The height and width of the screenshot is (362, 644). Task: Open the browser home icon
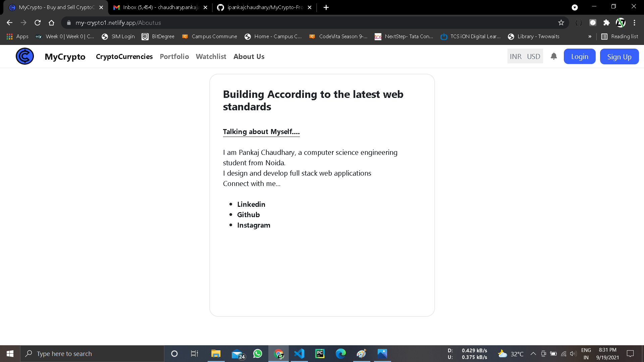click(x=51, y=23)
